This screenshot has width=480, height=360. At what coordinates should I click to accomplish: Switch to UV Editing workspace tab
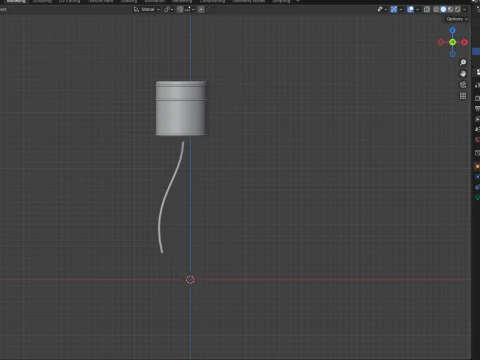click(70, 1)
